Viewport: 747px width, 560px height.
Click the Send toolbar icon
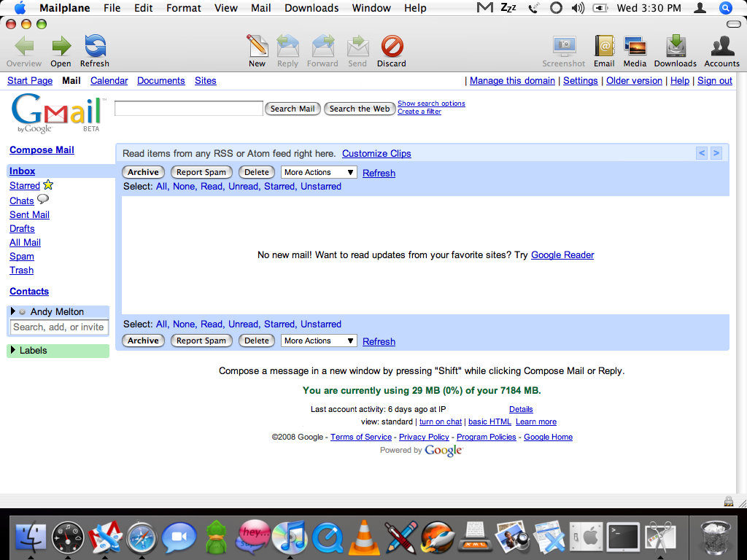coord(357,46)
